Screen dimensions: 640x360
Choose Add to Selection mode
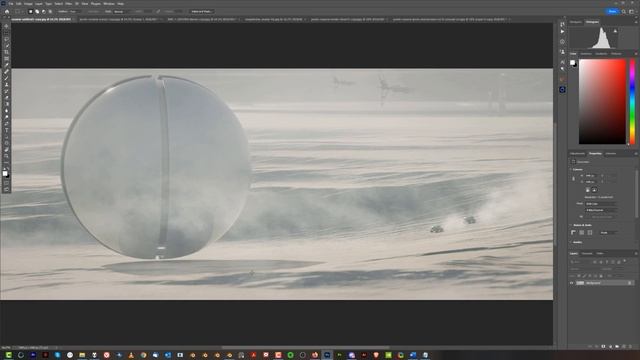pos(37,11)
